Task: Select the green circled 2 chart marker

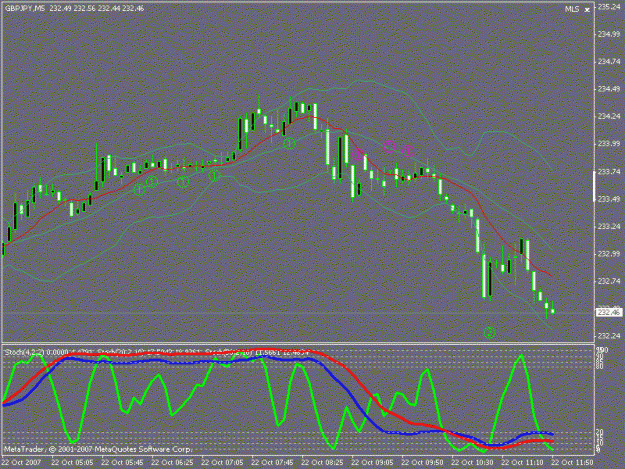Action: click(489, 332)
